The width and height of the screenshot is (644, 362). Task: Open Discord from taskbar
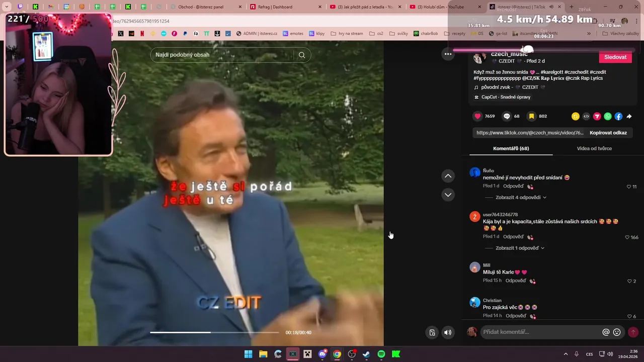coord(323,354)
